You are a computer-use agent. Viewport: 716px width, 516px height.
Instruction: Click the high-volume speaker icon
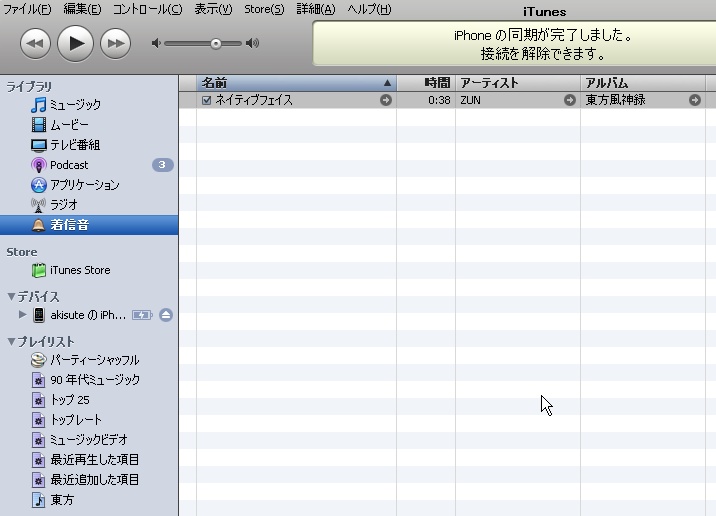point(253,43)
